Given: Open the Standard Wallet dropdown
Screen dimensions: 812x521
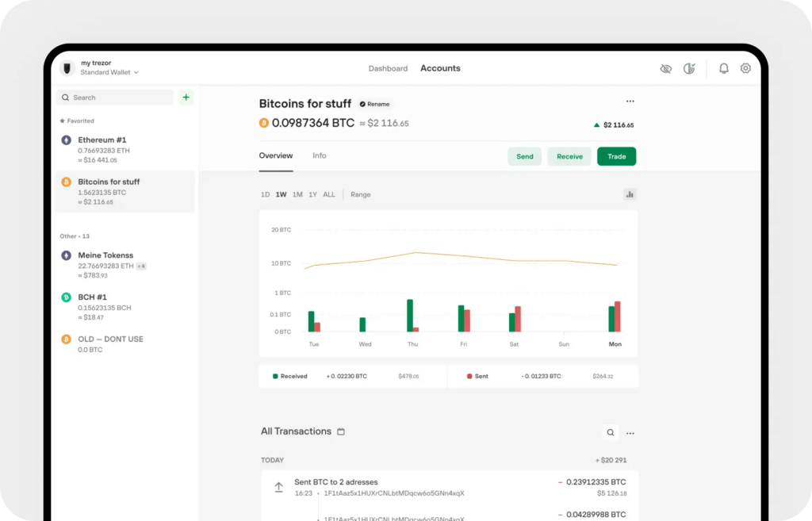Looking at the screenshot, I should click(x=105, y=71).
